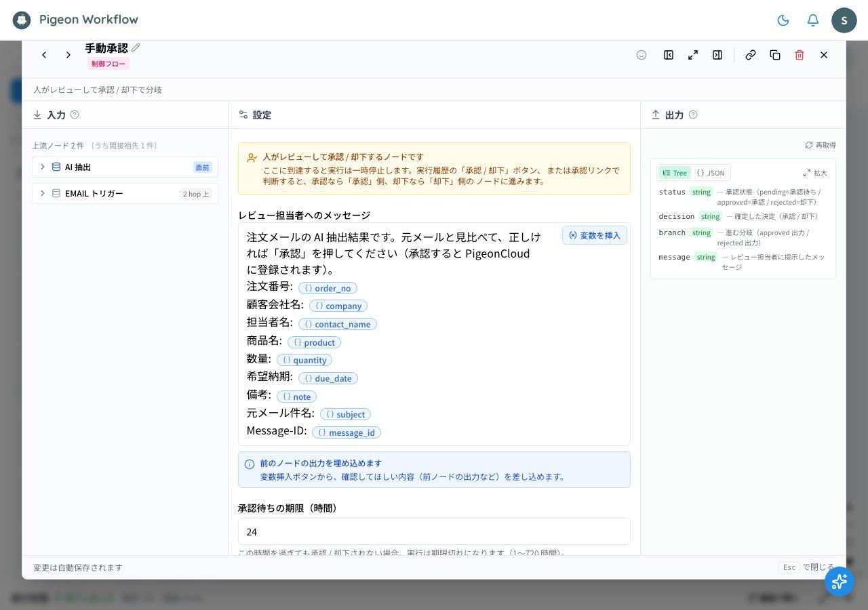
Task: Edit node name pencil icon
Action: [136, 47]
